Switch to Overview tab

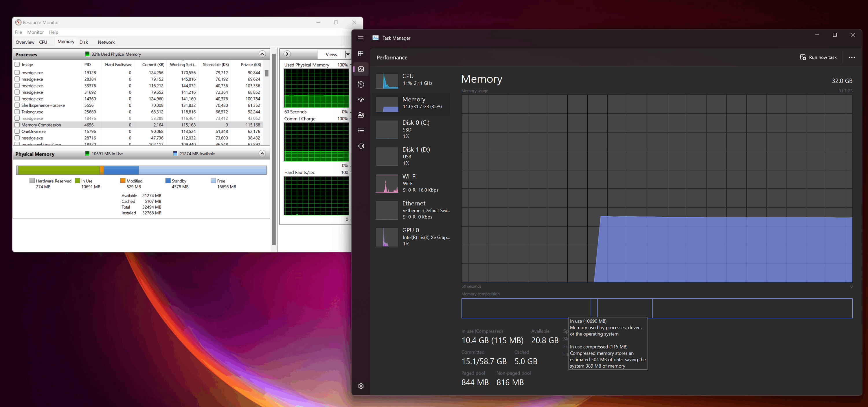tap(25, 42)
